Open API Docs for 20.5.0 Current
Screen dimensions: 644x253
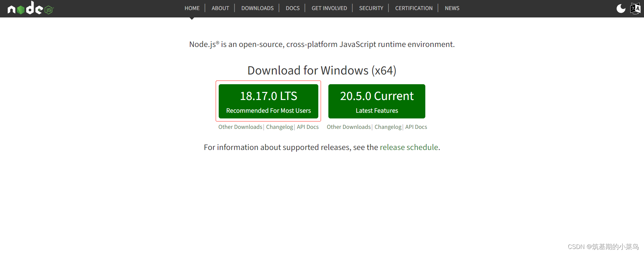416,127
